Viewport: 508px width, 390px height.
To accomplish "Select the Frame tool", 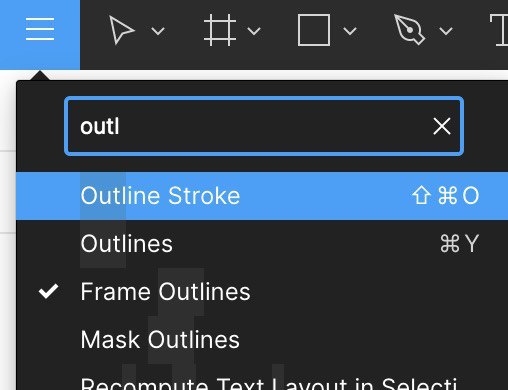I will pos(220,30).
